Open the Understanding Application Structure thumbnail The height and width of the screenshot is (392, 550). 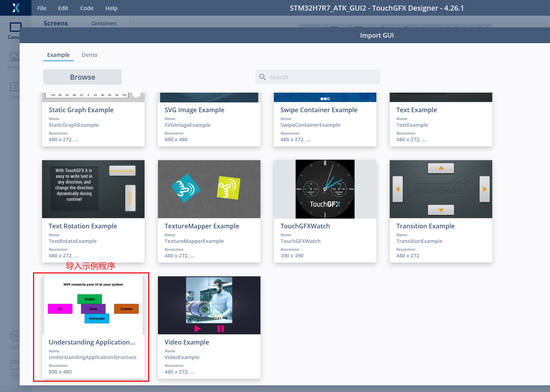click(93, 305)
